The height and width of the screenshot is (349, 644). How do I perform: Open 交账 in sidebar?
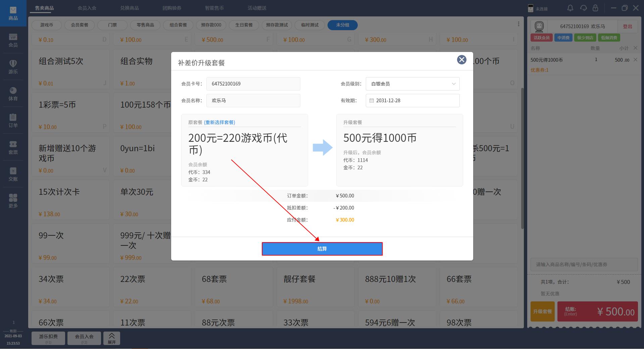pyautogui.click(x=13, y=174)
